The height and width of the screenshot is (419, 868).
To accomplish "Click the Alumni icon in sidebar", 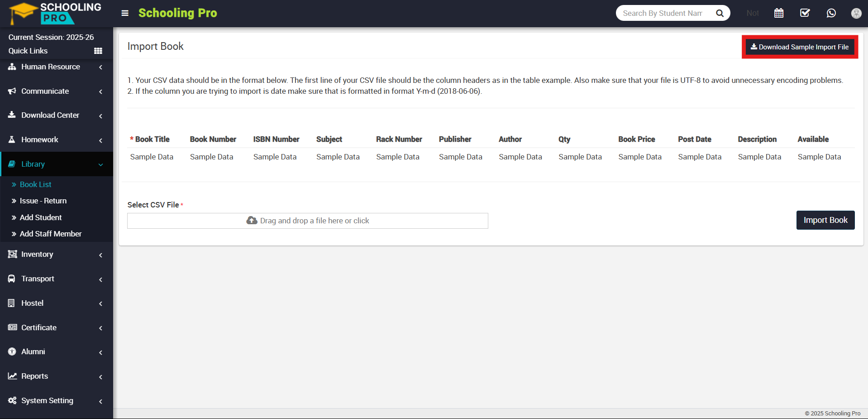I will 12,352.
